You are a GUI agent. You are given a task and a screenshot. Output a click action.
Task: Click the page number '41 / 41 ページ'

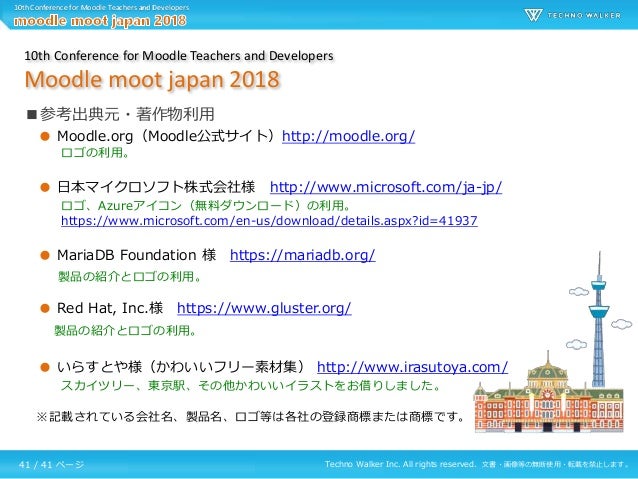pyautogui.click(x=51, y=464)
